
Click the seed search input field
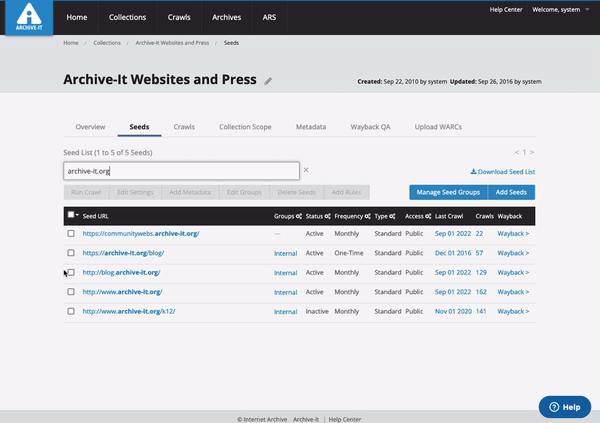pos(180,171)
